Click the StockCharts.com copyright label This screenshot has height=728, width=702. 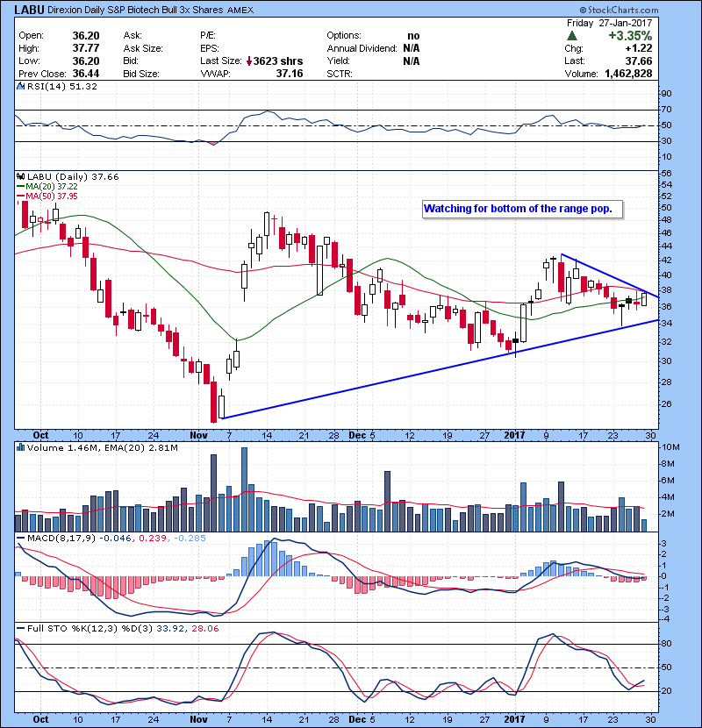pyautogui.click(x=619, y=10)
